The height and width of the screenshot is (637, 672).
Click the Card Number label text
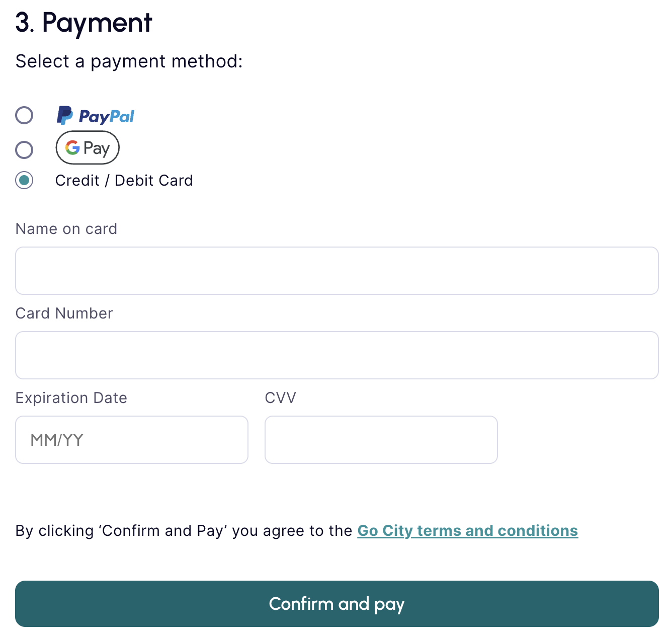64,313
